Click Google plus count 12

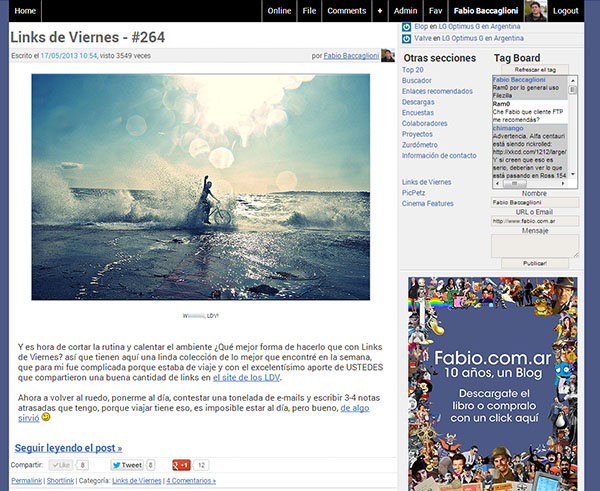click(201, 465)
